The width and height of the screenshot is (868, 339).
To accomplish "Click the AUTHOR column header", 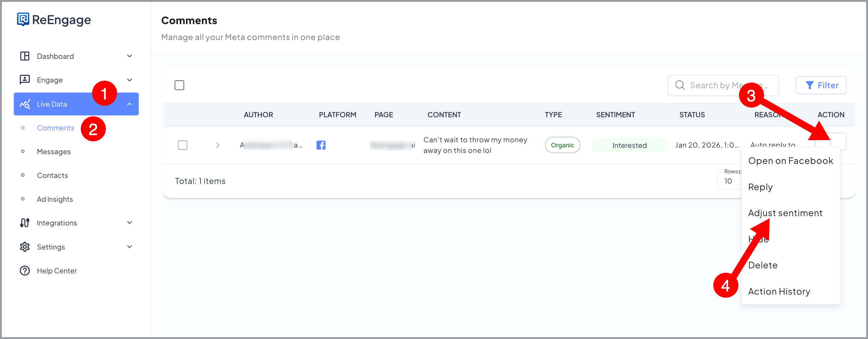I will (x=258, y=115).
